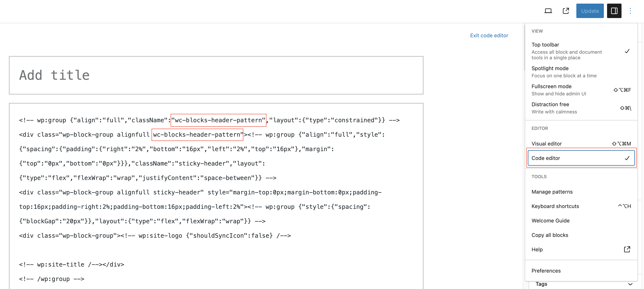Open Manage patterns
The image size is (644, 289).
[x=581, y=192]
